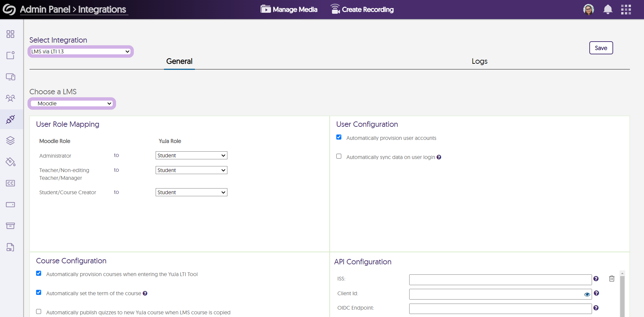
Task: Click help icon beside set term of course
Action: pyautogui.click(x=145, y=294)
